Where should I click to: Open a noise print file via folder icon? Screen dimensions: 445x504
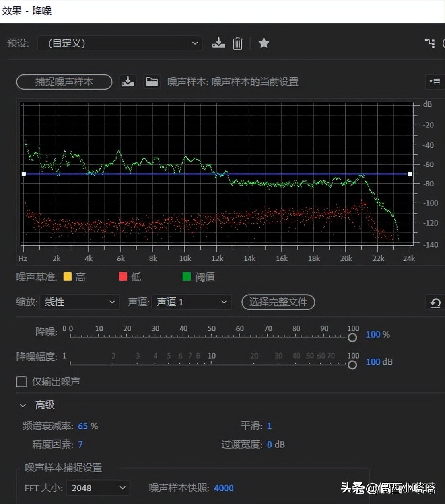[152, 82]
